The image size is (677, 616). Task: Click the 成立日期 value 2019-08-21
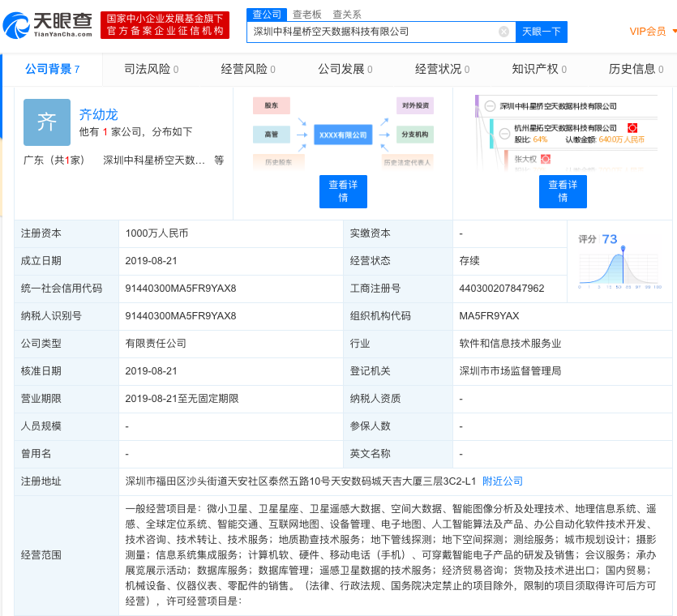pyautogui.click(x=151, y=261)
